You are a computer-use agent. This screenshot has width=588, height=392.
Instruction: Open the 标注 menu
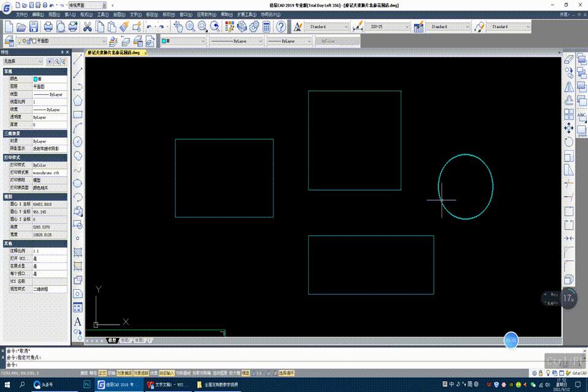point(151,13)
